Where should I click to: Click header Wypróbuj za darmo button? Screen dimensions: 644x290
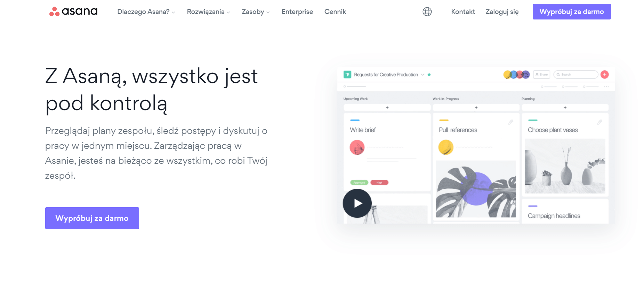click(x=572, y=11)
